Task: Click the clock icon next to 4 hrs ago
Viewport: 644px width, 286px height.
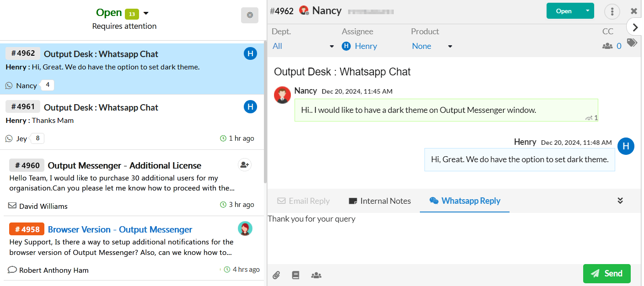Action: tap(227, 270)
